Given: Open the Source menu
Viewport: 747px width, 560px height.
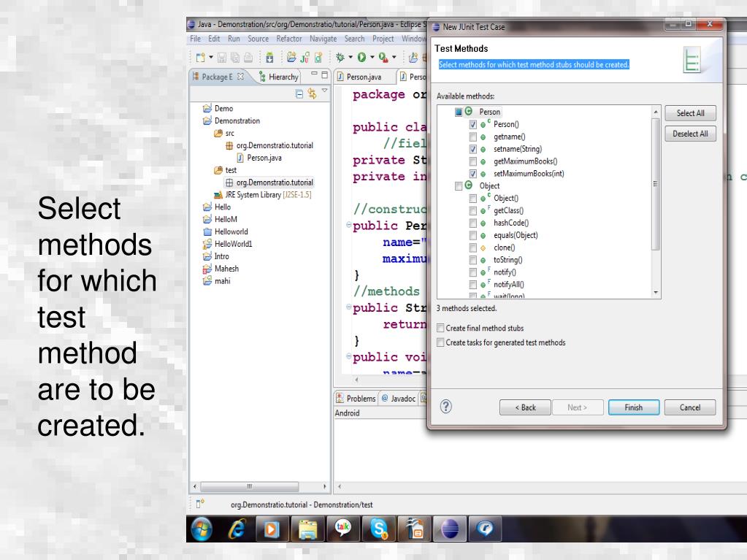Looking at the screenshot, I should click(258, 39).
